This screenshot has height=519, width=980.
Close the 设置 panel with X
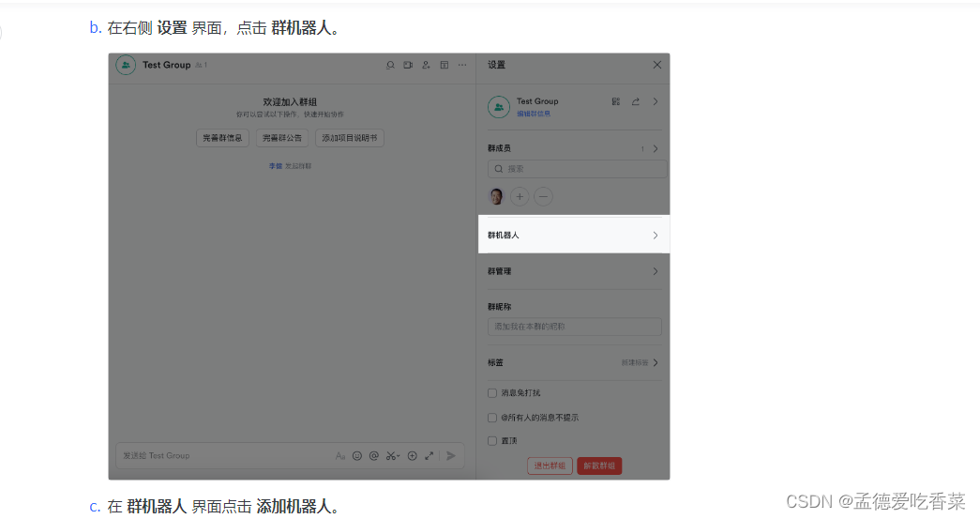[x=656, y=65]
